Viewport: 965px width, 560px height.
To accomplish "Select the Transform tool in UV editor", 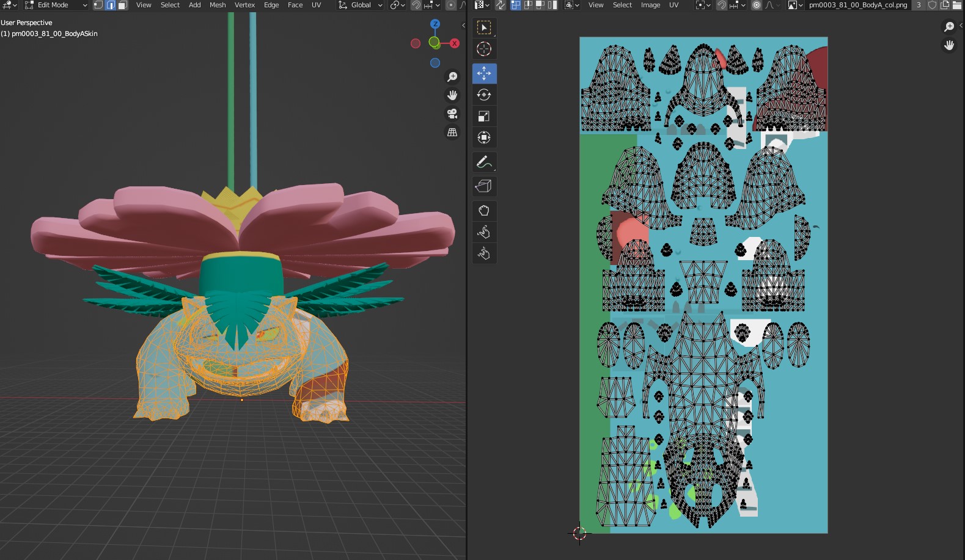I will [484, 137].
